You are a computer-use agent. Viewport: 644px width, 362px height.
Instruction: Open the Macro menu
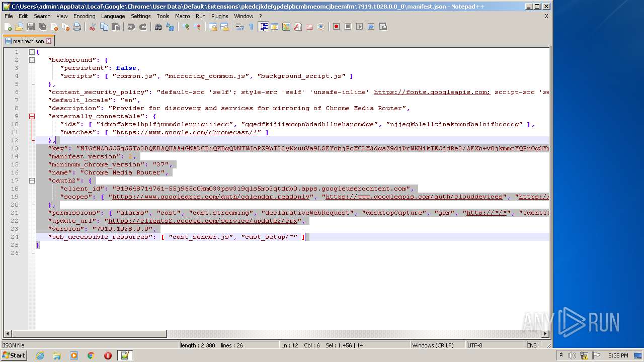[183, 16]
